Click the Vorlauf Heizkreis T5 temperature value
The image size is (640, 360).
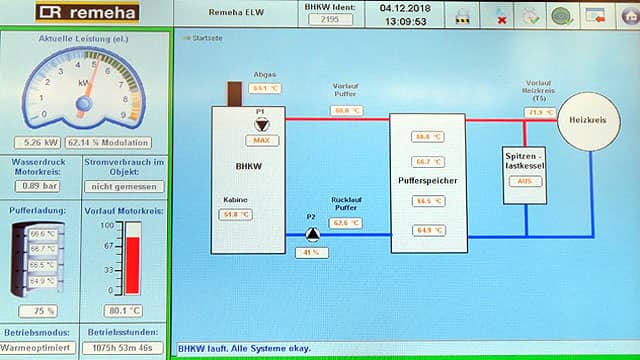tap(540, 112)
